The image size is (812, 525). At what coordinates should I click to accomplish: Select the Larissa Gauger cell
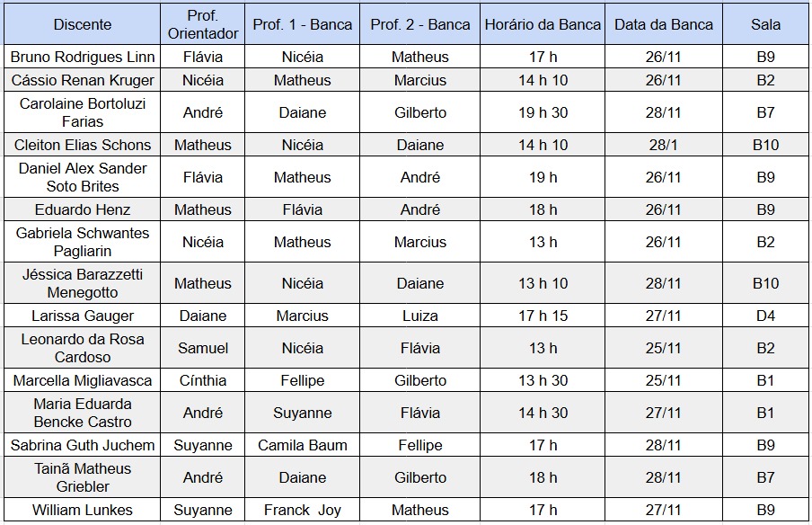click(83, 316)
